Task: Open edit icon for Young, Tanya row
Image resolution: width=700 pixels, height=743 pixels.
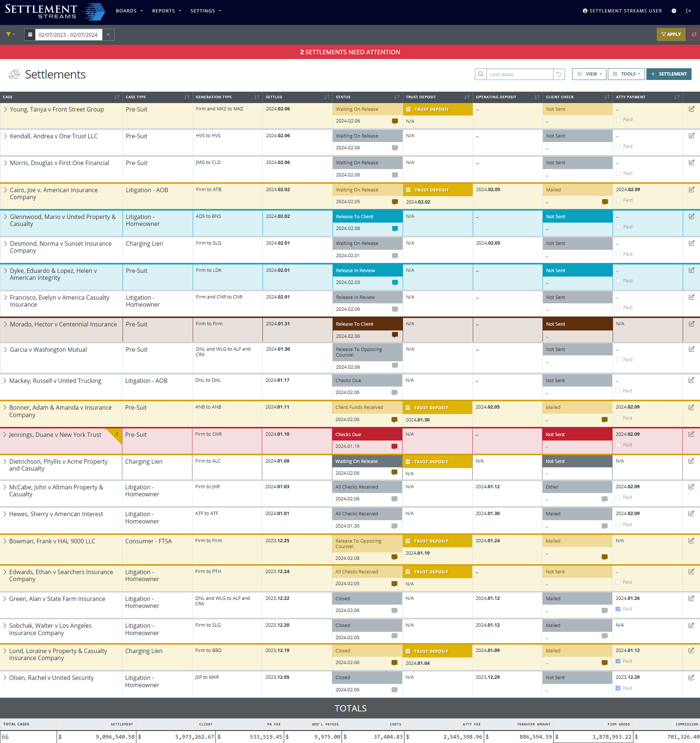Action: pyautogui.click(x=691, y=109)
